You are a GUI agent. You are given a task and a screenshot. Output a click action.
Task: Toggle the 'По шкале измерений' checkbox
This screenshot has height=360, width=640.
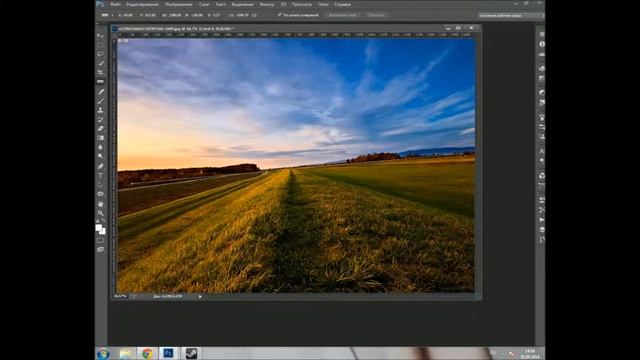coord(280,15)
